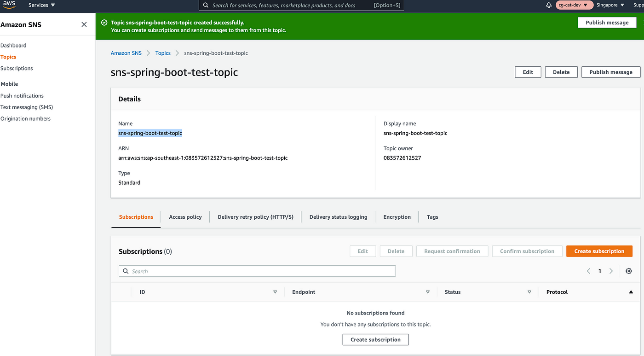Screen dimensions: 644x356
Task: Sort by Protocol ascending arrow
Action: pyautogui.click(x=631, y=292)
